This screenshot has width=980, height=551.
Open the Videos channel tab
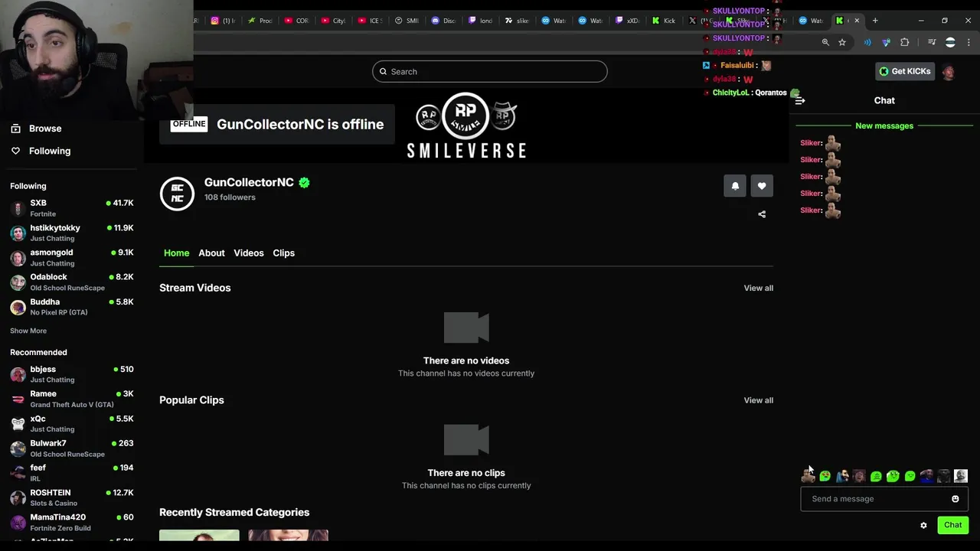click(x=249, y=253)
